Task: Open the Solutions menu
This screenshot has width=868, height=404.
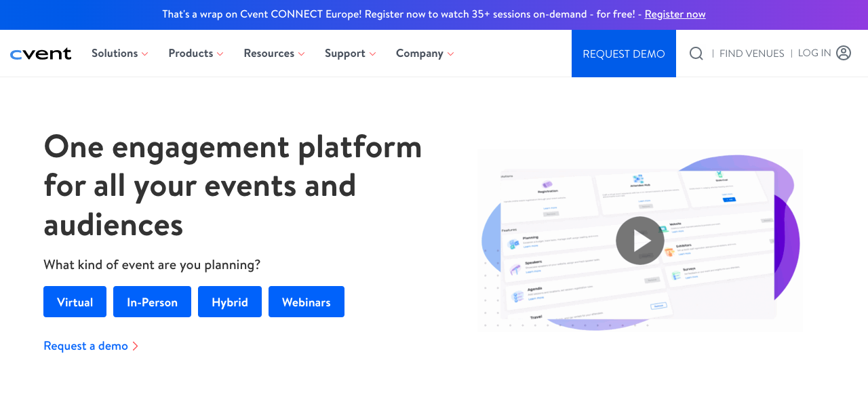Action: pos(115,54)
